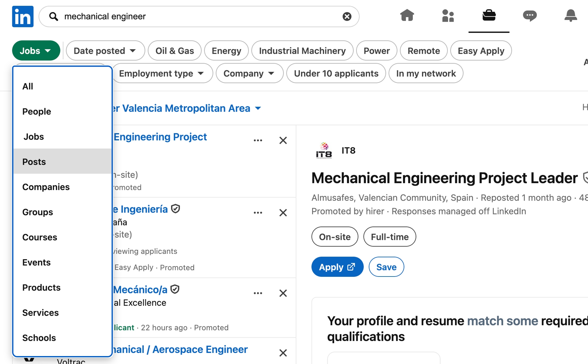The width and height of the screenshot is (588, 364).
Task: Click the verified shield next to Mecánico/a
Action: 175,289
